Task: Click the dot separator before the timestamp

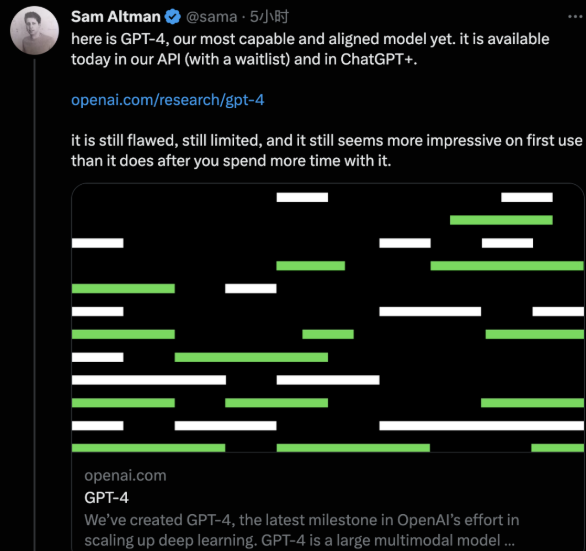Action: [243, 18]
